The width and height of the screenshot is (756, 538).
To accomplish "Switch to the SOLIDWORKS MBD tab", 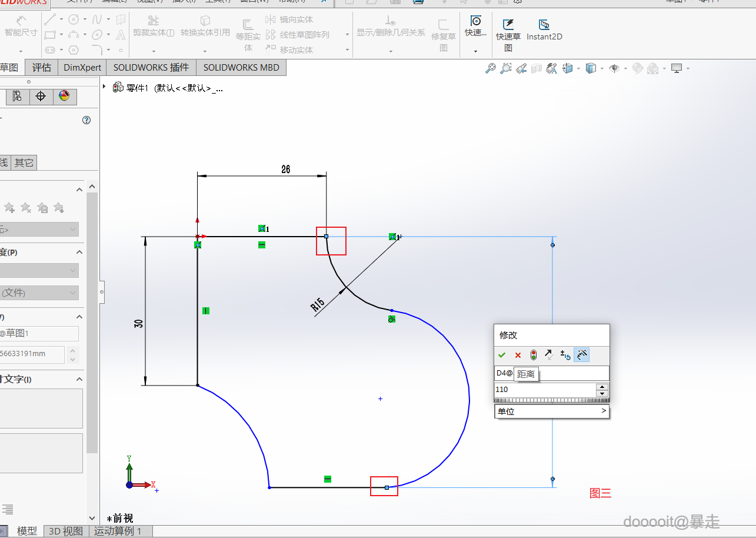I will [241, 68].
